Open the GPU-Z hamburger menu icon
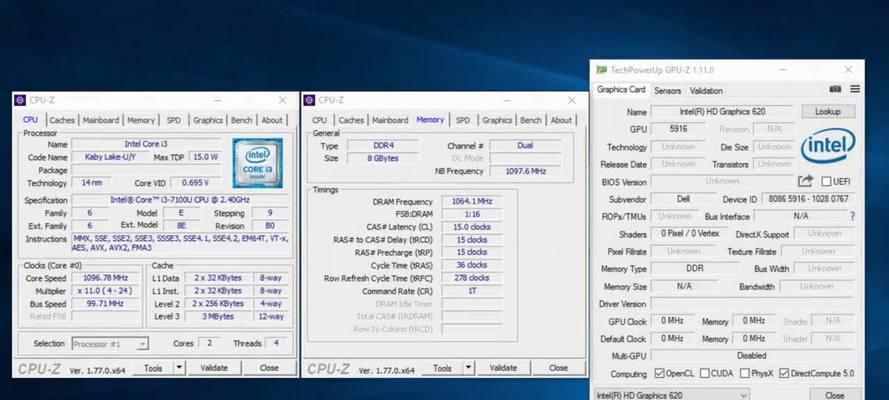Image resolution: width=889 pixels, height=400 pixels. [855, 90]
